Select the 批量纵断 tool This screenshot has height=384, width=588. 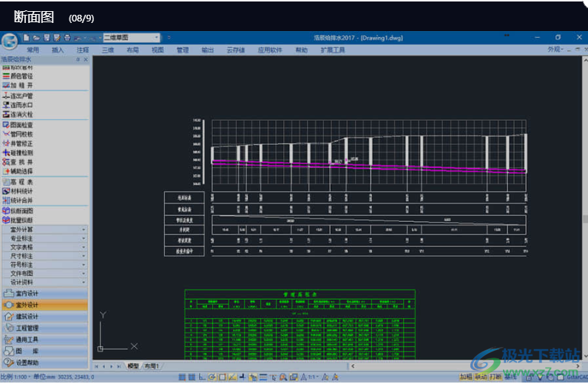click(18, 220)
